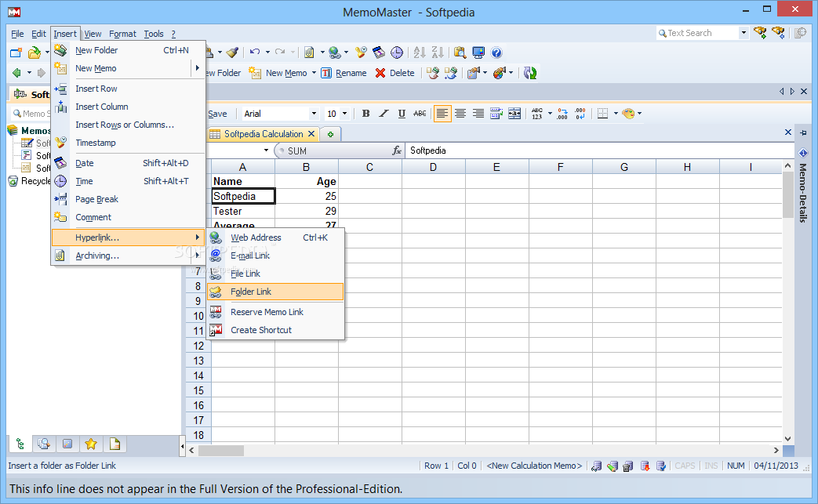The height and width of the screenshot is (504, 818).
Task: Close the Softpedia Calculation tab
Action: click(x=311, y=134)
